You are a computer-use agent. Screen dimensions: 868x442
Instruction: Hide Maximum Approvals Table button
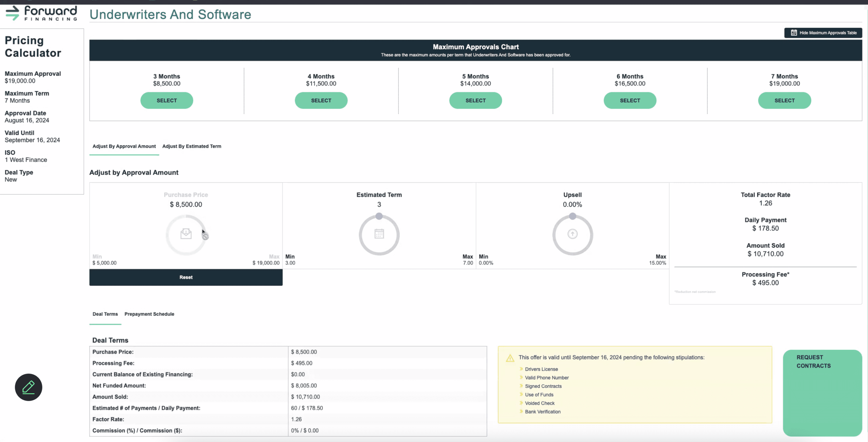[x=823, y=33]
